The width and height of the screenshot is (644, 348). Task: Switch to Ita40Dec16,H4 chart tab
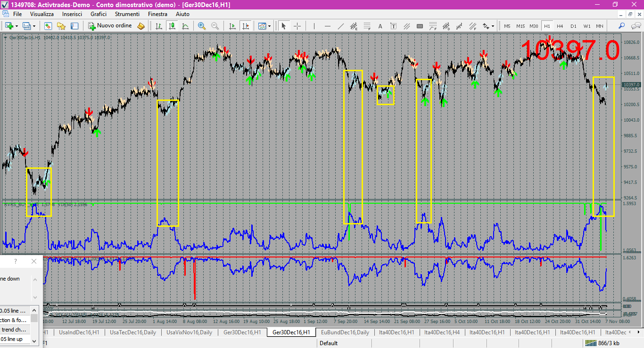tap(442, 332)
